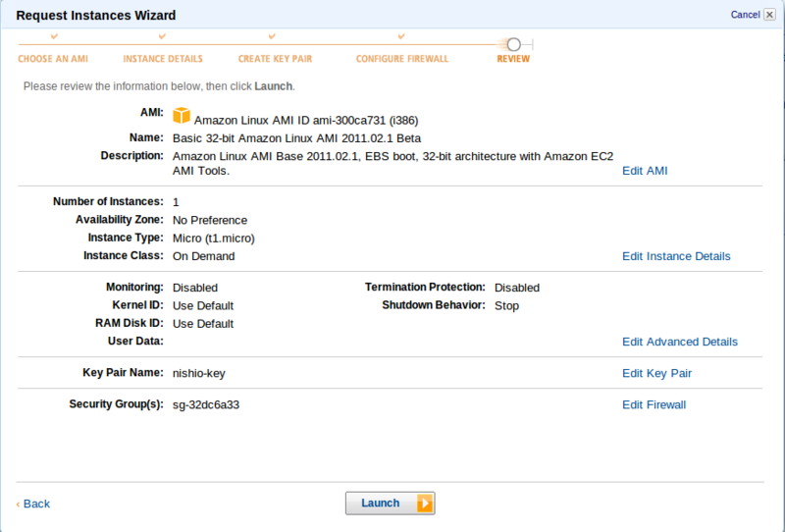Open Edit Key Pair link
Image resolution: width=785 pixels, height=532 pixels.
tap(656, 373)
